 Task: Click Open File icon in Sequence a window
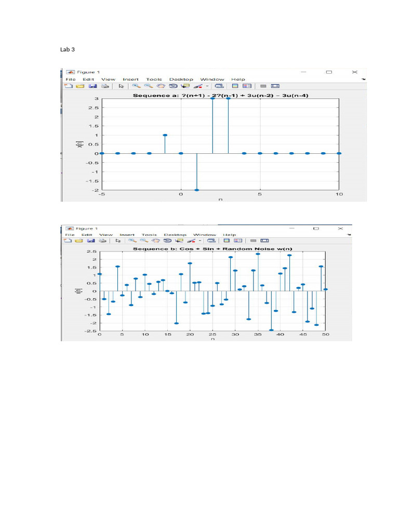[80, 86]
